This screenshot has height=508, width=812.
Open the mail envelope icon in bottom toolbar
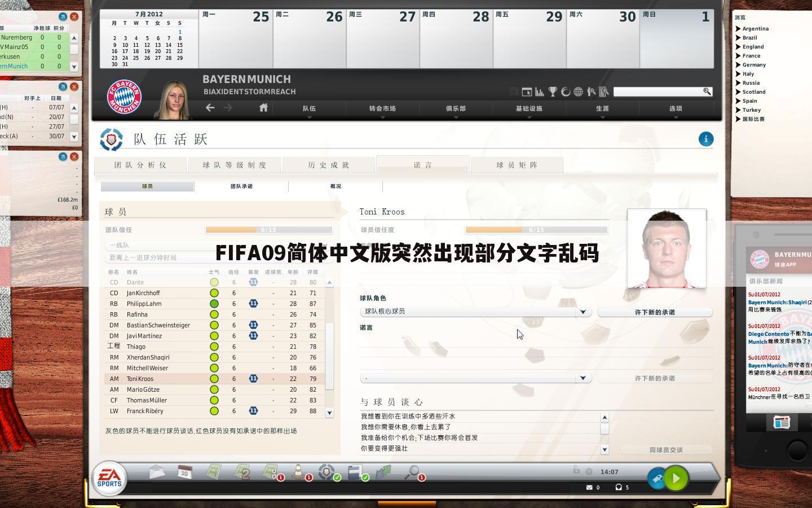(157, 472)
